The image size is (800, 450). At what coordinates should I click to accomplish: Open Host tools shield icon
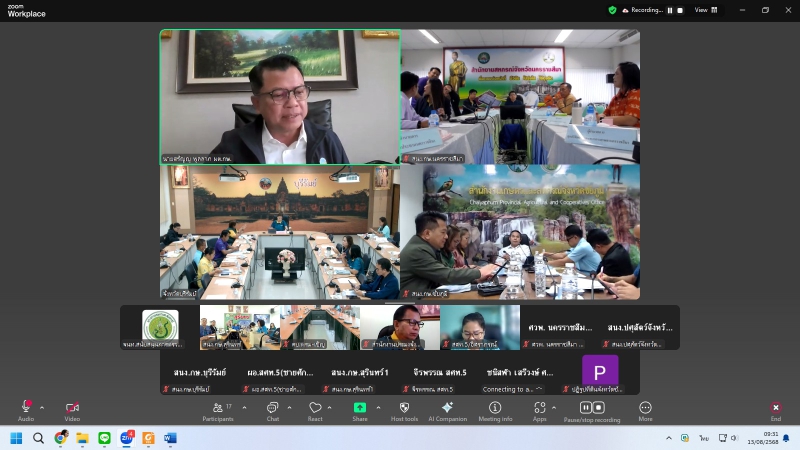[404, 411]
